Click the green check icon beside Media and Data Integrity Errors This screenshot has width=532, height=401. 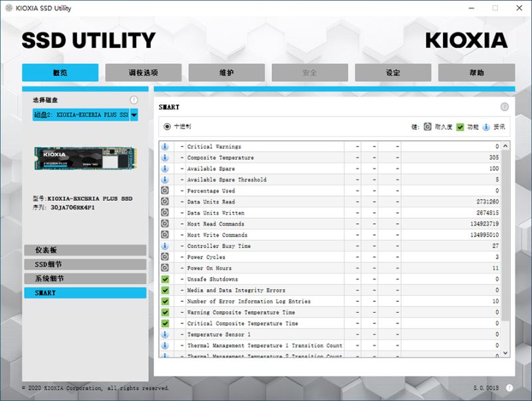pyautogui.click(x=165, y=291)
